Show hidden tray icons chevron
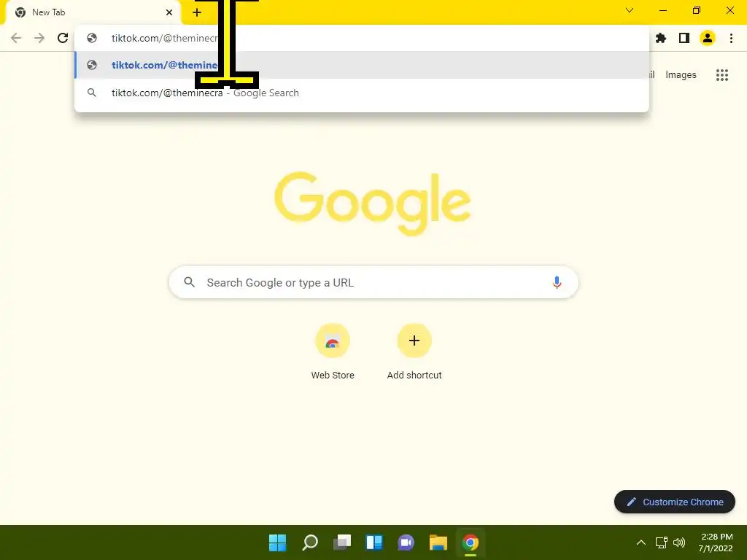 point(641,542)
